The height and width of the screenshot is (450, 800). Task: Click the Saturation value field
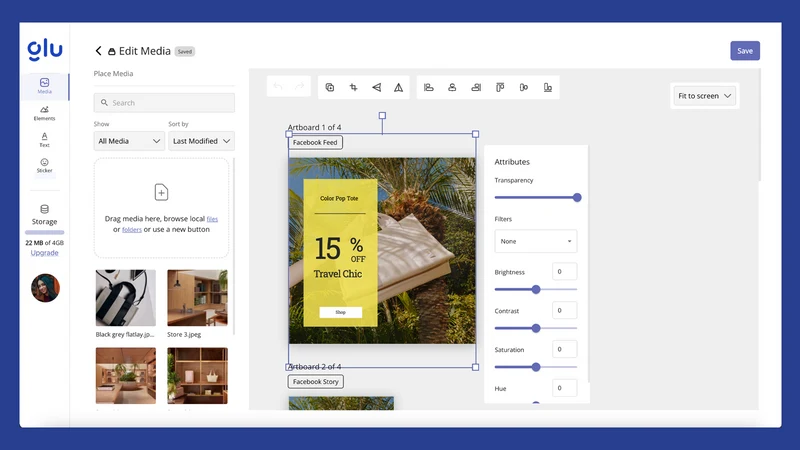564,349
